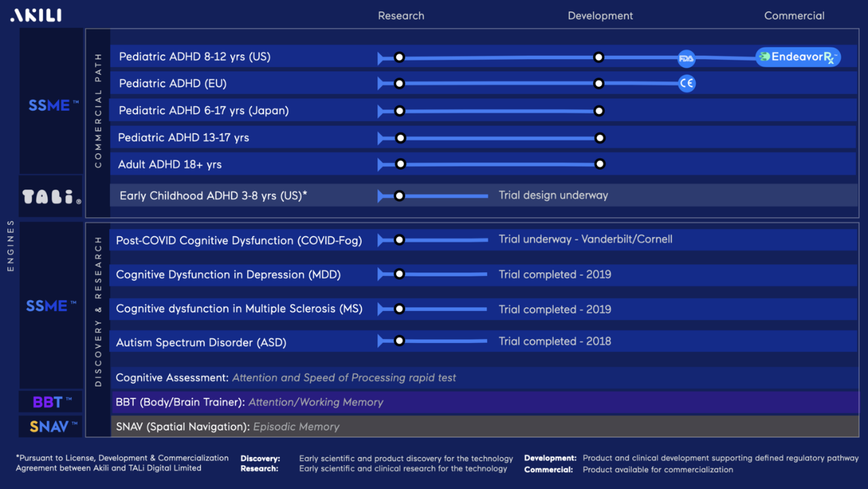Click the Pediatric ADHD 13-17 yrs row label
The width and height of the screenshot is (868, 489).
pos(183,138)
